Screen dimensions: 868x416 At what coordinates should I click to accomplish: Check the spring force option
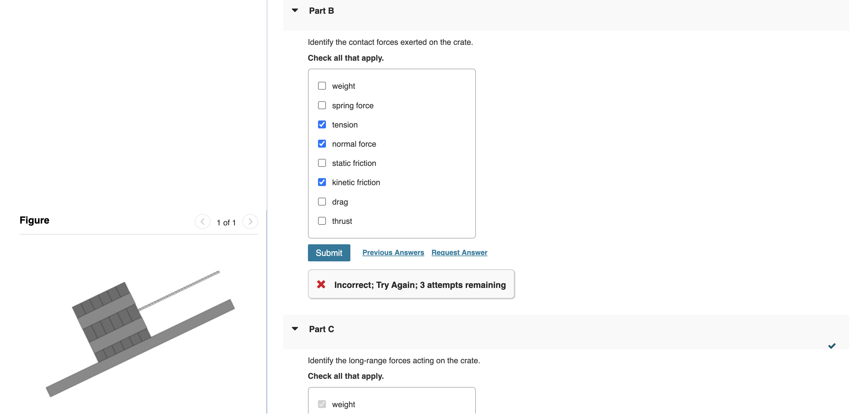(x=322, y=105)
